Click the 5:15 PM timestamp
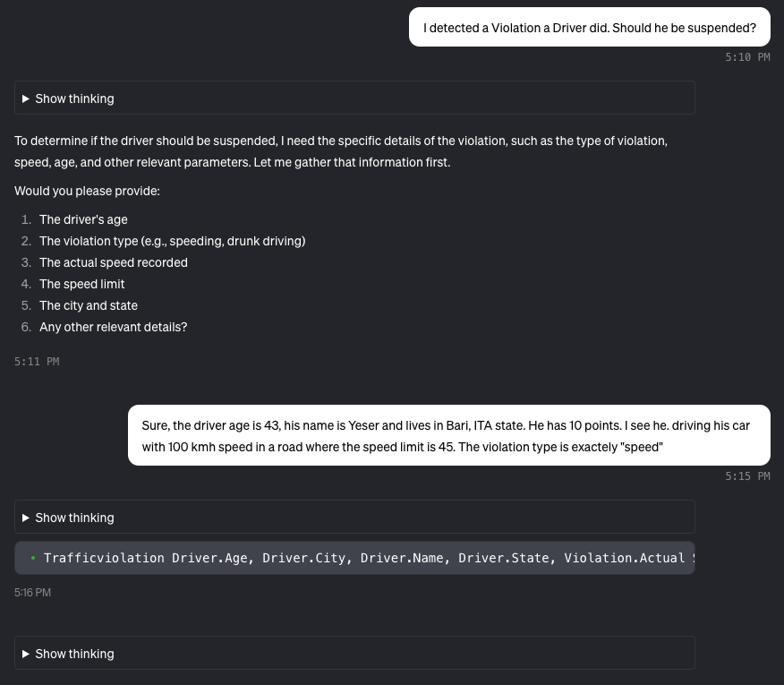The width and height of the screenshot is (784, 685). (747, 476)
